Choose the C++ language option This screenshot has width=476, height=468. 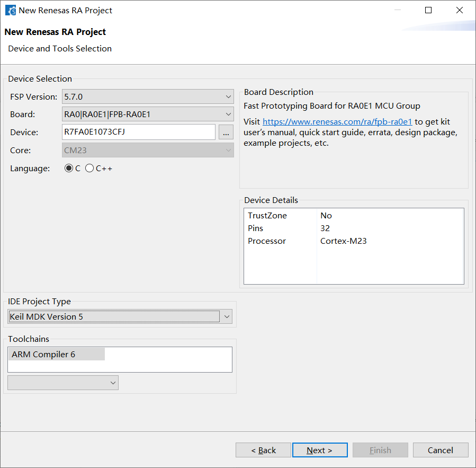point(89,169)
